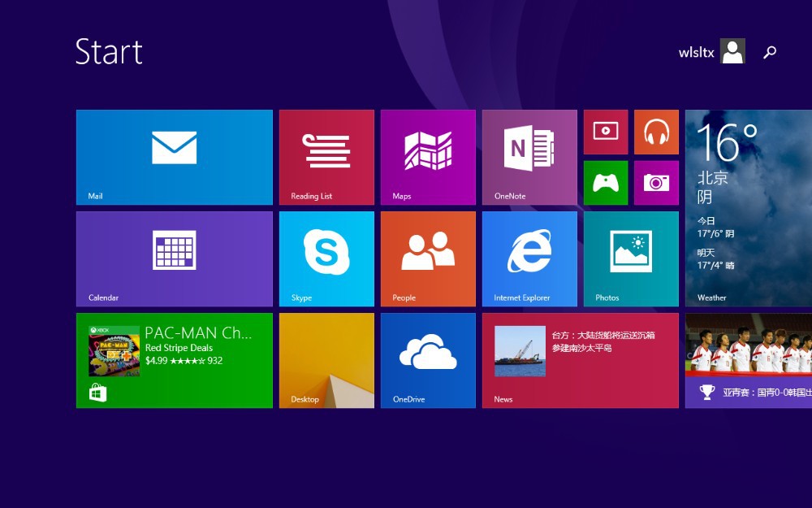Open the Photos tile
The image size is (812, 508).
(x=631, y=258)
